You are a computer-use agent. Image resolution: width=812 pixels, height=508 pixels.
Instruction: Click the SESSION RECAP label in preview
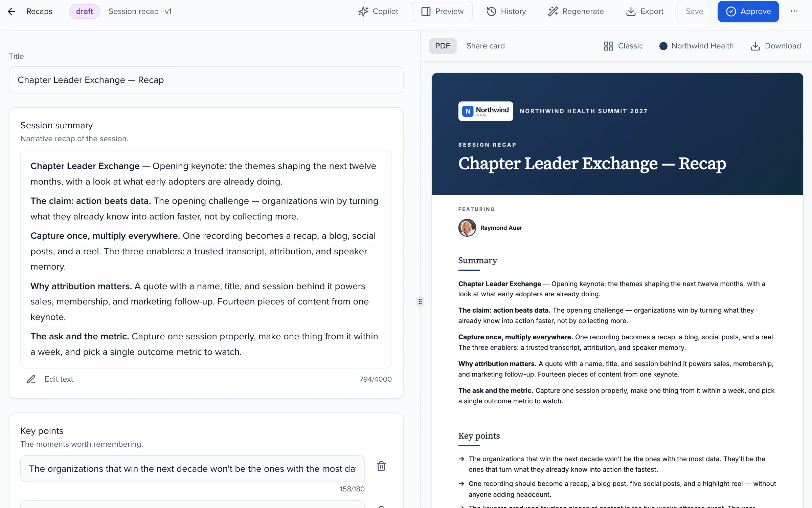point(487,145)
